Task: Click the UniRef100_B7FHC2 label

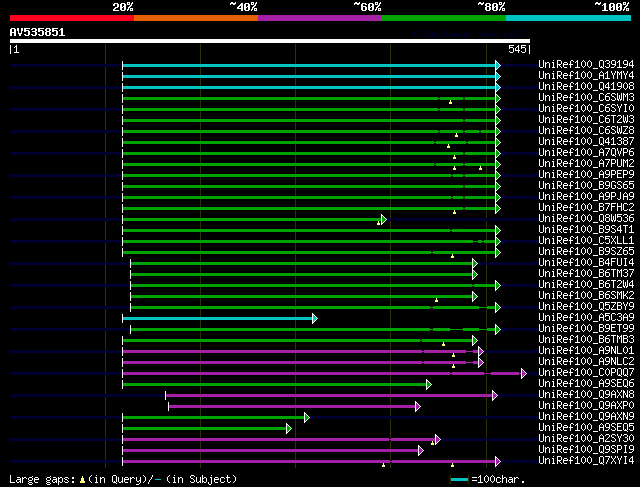Action: point(586,208)
